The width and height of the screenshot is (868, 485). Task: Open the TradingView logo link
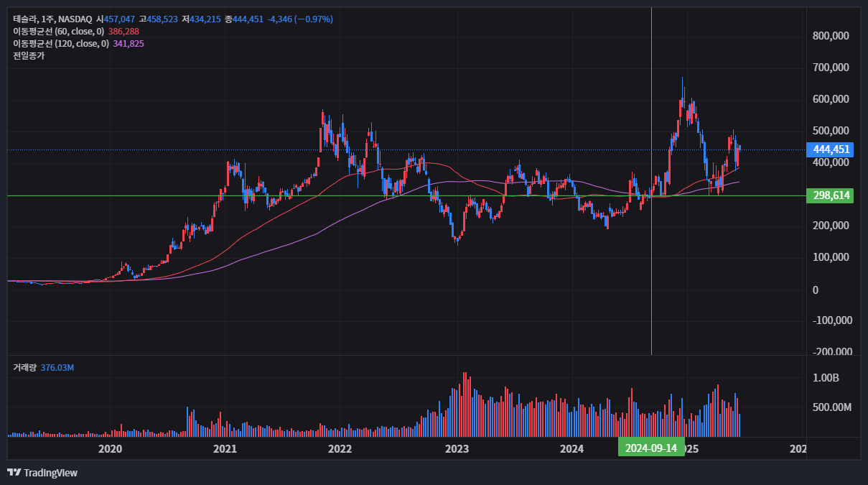tap(42, 473)
